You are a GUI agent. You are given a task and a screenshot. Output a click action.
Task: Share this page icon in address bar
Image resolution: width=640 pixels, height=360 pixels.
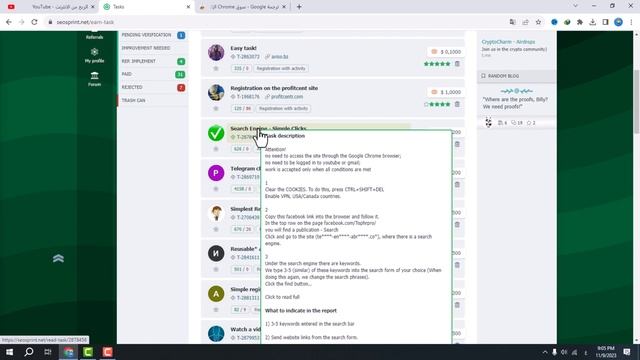click(525, 22)
